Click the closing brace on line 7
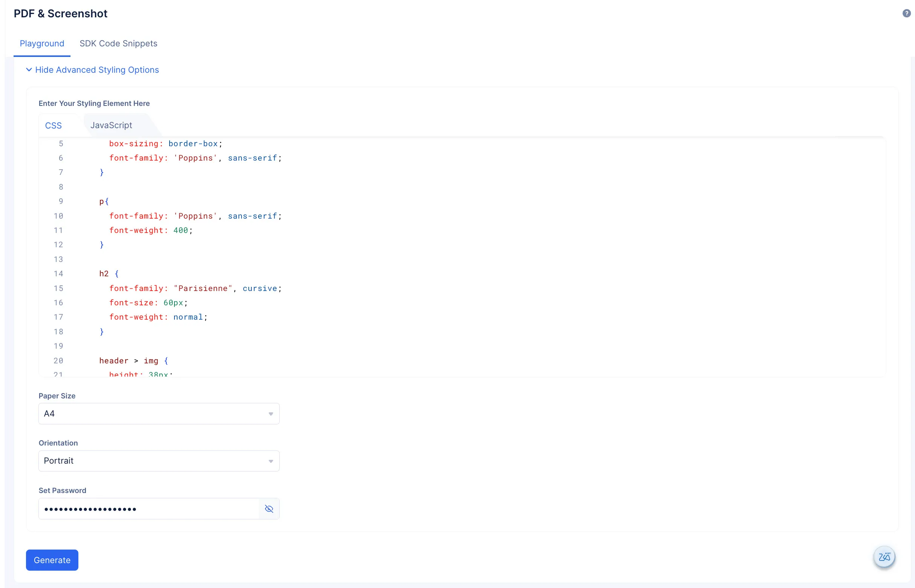Screen dimensions: 915x588 click(x=101, y=172)
